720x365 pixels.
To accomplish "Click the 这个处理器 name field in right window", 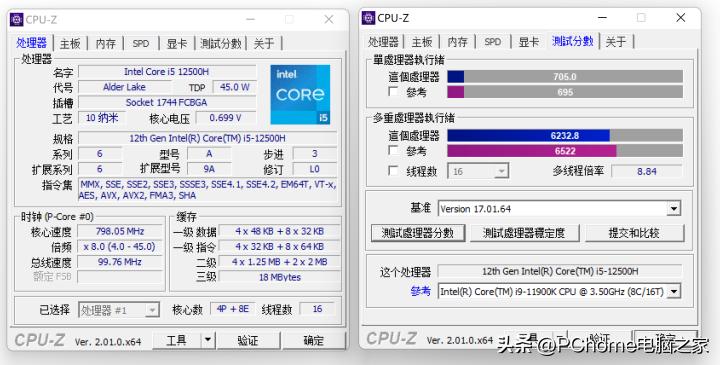I will point(560,271).
